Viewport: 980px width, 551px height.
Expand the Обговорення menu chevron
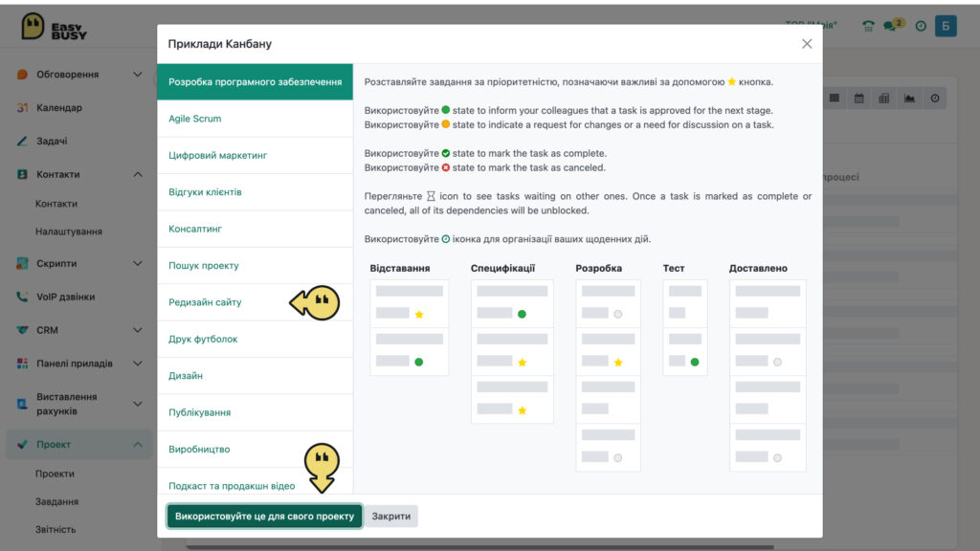point(138,75)
